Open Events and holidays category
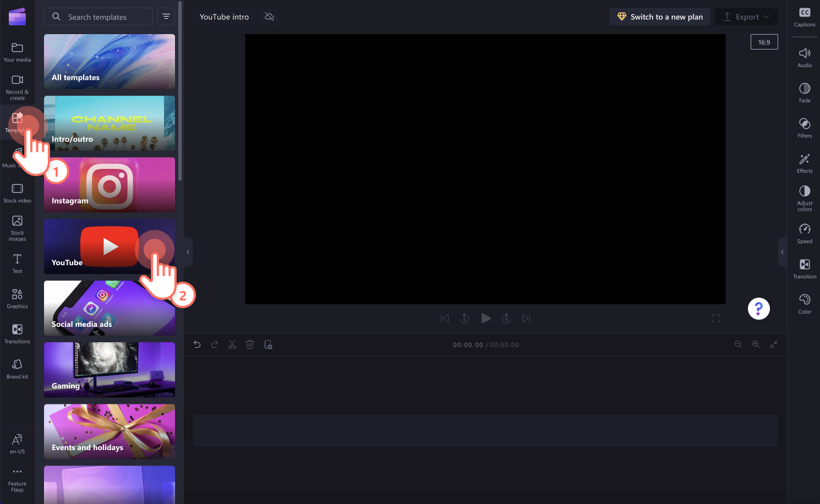The height and width of the screenshot is (504, 820). [x=110, y=431]
